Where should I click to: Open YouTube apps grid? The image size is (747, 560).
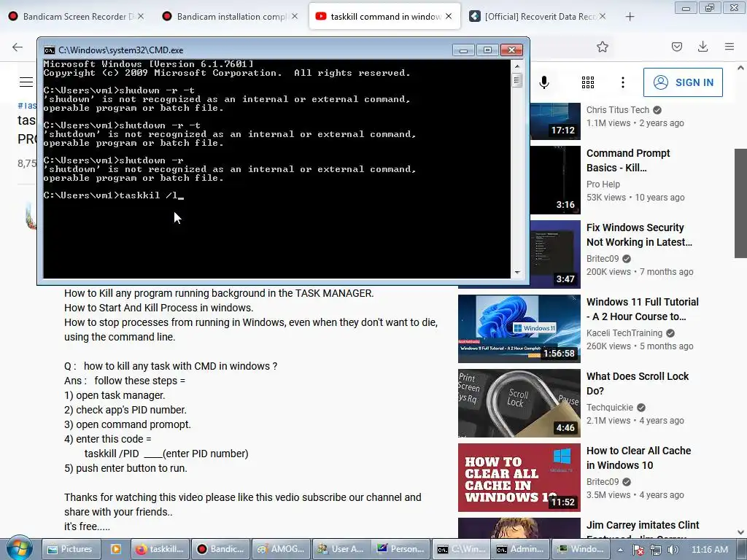(x=588, y=82)
